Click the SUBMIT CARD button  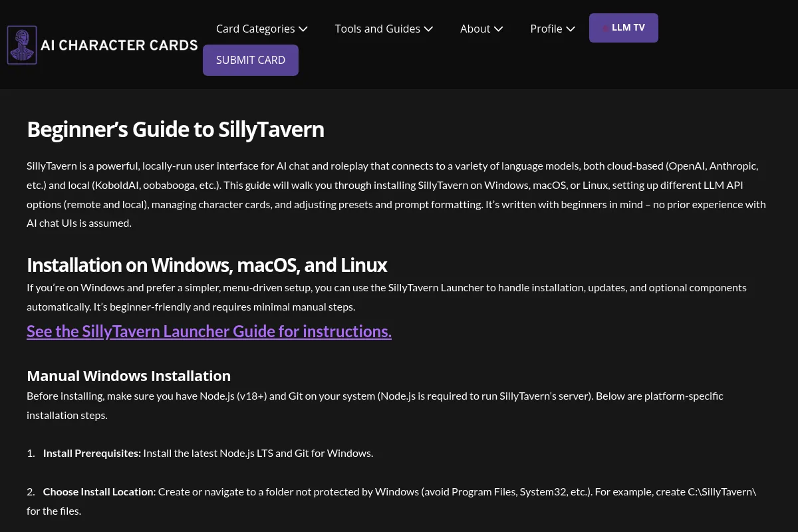pos(251,60)
